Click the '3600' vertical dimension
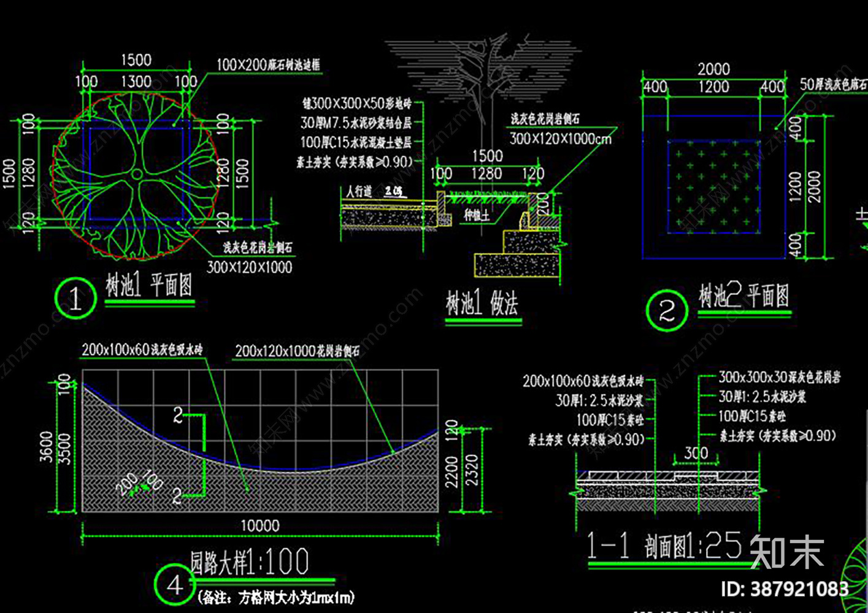This screenshot has height=613, width=868. click(x=47, y=446)
